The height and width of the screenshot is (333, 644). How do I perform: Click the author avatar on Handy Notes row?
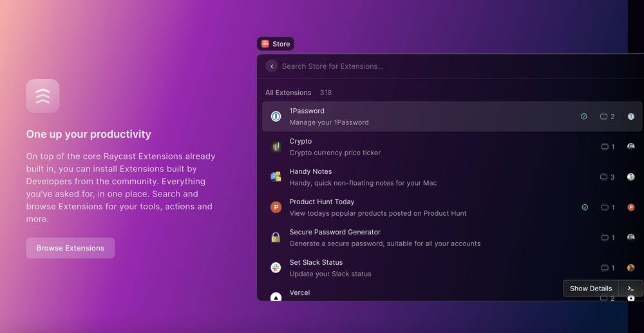tap(631, 177)
